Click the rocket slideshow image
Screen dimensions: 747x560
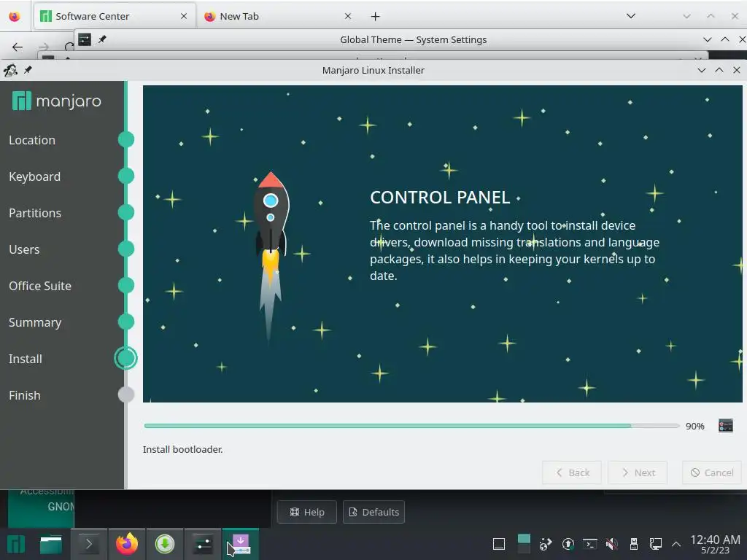(270, 257)
